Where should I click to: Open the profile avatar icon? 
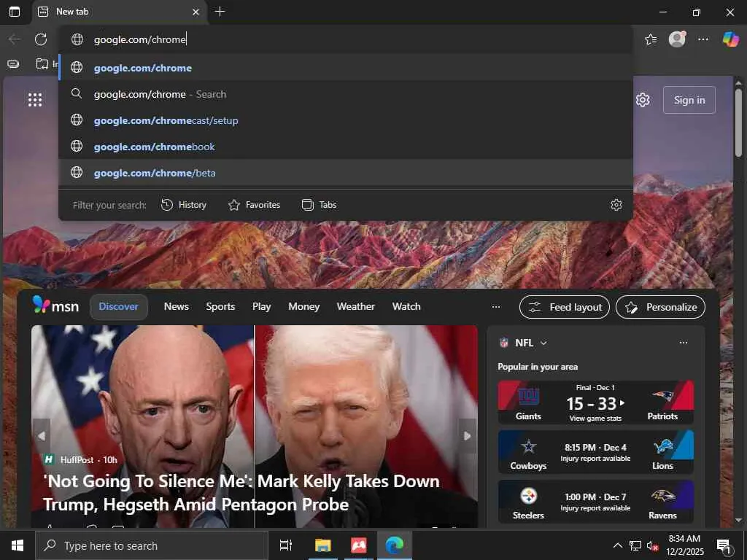point(677,39)
